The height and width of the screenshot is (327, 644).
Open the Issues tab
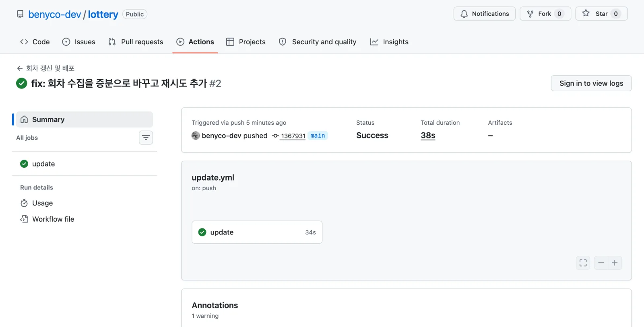pyautogui.click(x=79, y=42)
